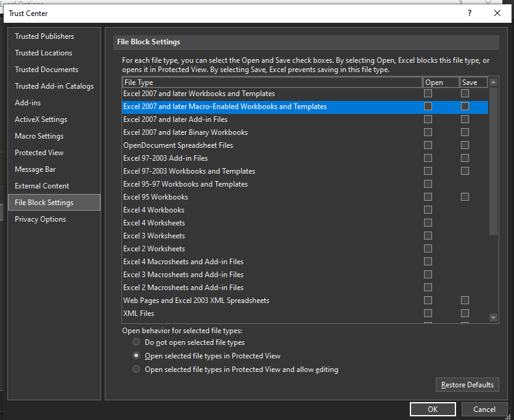Check Open for Excel 4 Workbooks
The height and width of the screenshot is (420, 514).
coord(428,209)
